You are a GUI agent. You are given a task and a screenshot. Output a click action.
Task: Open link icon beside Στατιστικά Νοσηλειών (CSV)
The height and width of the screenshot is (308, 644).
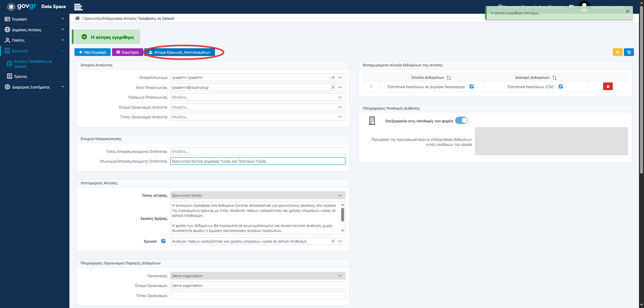560,86
